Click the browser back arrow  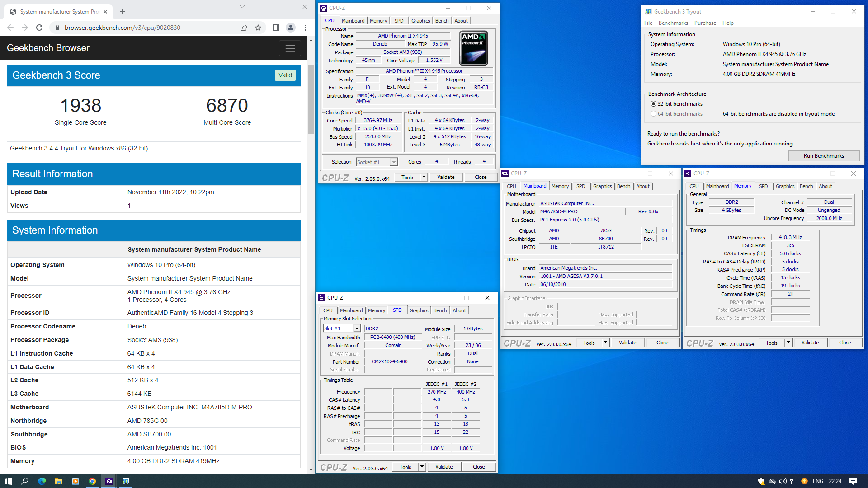(x=10, y=28)
